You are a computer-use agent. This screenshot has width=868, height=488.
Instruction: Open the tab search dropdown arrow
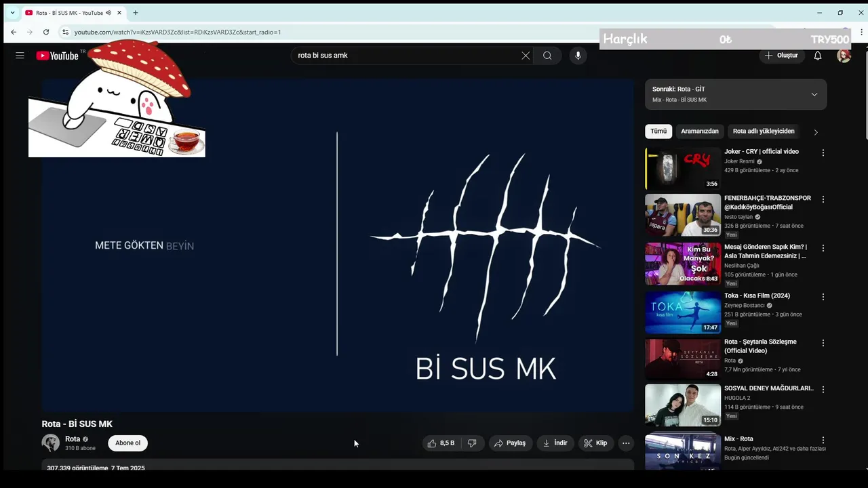point(12,13)
